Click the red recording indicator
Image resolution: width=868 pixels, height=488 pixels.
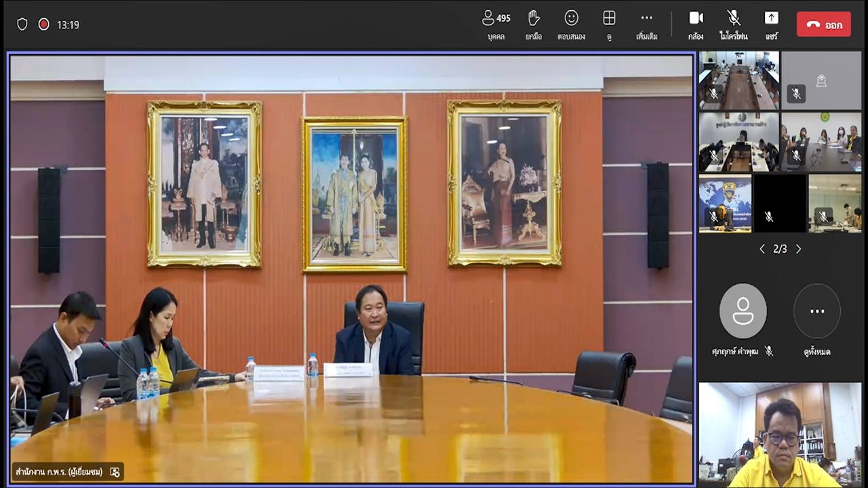[x=43, y=24]
